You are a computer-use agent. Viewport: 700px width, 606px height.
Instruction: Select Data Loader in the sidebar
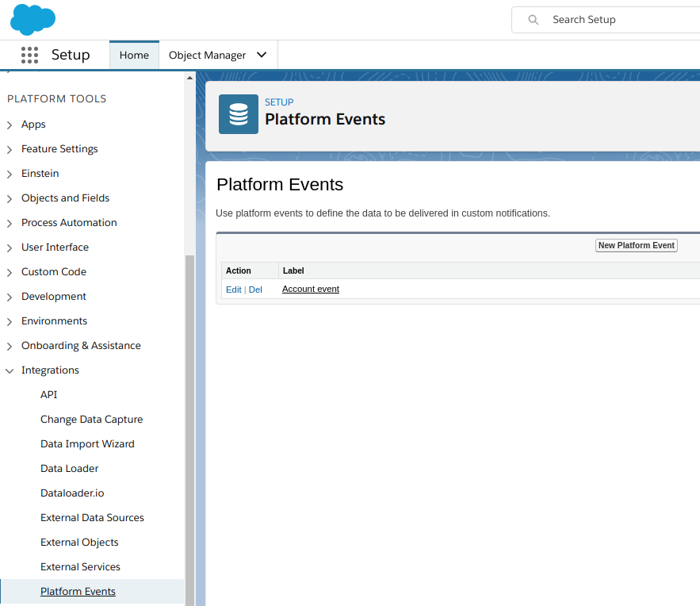pos(69,468)
